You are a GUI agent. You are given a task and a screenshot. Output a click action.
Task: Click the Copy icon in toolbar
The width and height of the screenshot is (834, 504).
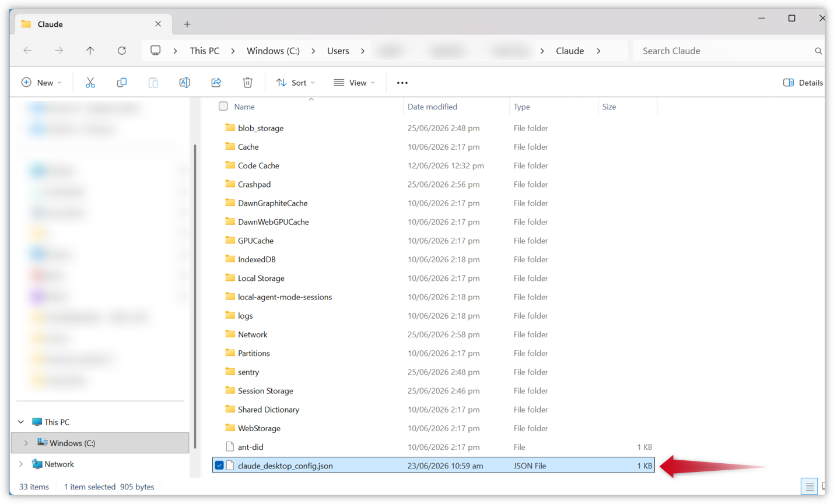point(122,83)
